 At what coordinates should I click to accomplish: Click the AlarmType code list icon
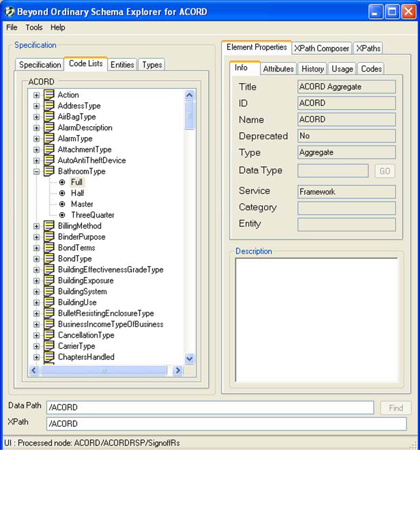49,138
